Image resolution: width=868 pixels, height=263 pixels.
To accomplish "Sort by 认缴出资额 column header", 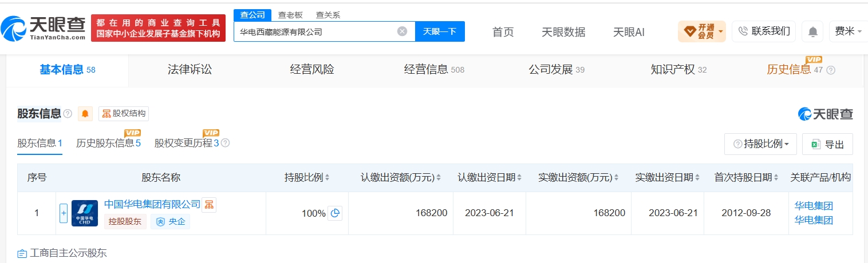I will 401,177.
